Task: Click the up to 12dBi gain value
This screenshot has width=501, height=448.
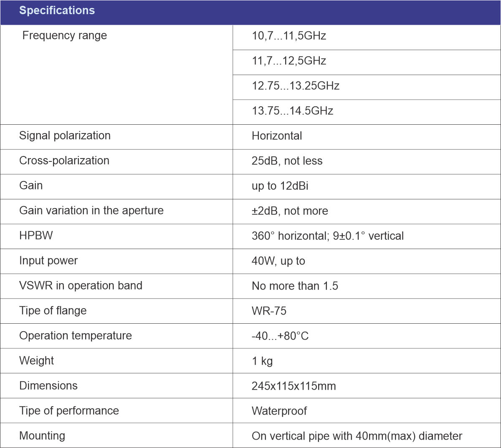Action: click(x=280, y=186)
